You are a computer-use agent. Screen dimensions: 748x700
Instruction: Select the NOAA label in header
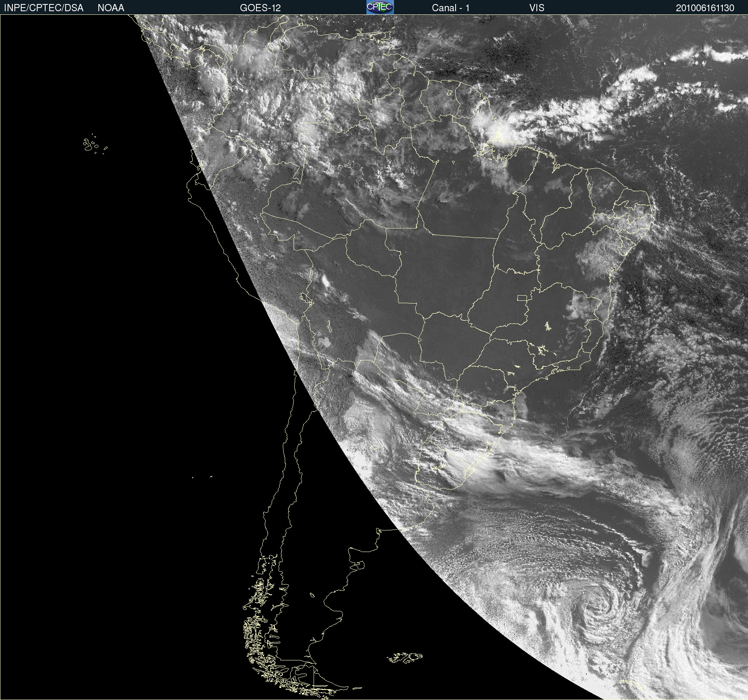[x=111, y=8]
